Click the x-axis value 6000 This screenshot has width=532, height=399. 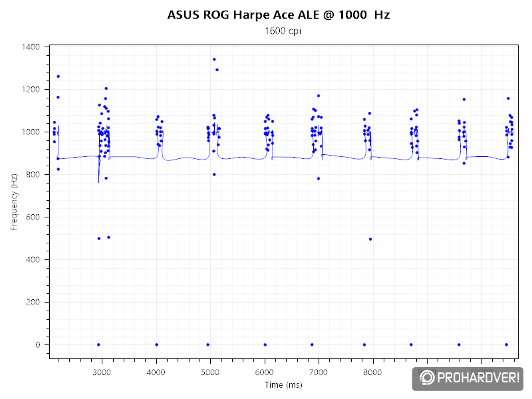(x=264, y=372)
